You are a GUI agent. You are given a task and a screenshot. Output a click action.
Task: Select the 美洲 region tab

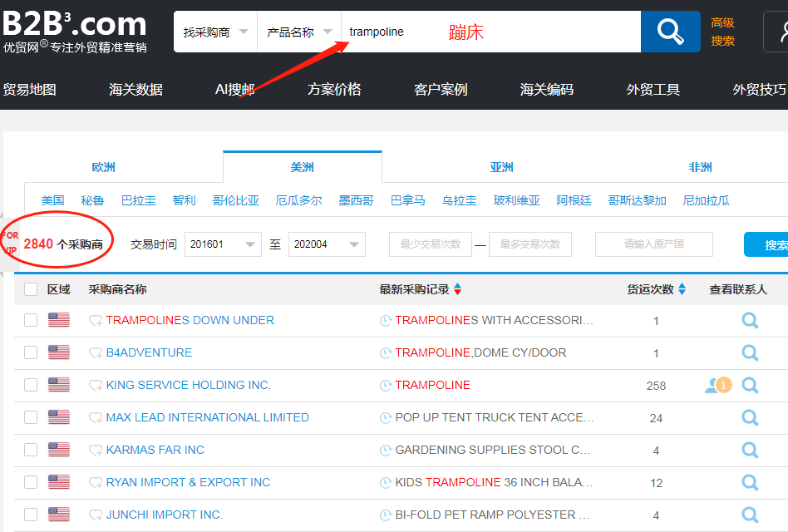[x=302, y=167]
